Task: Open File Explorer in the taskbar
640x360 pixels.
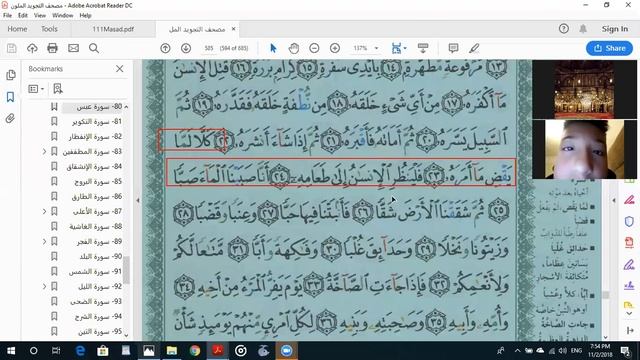Action: click(x=171, y=351)
